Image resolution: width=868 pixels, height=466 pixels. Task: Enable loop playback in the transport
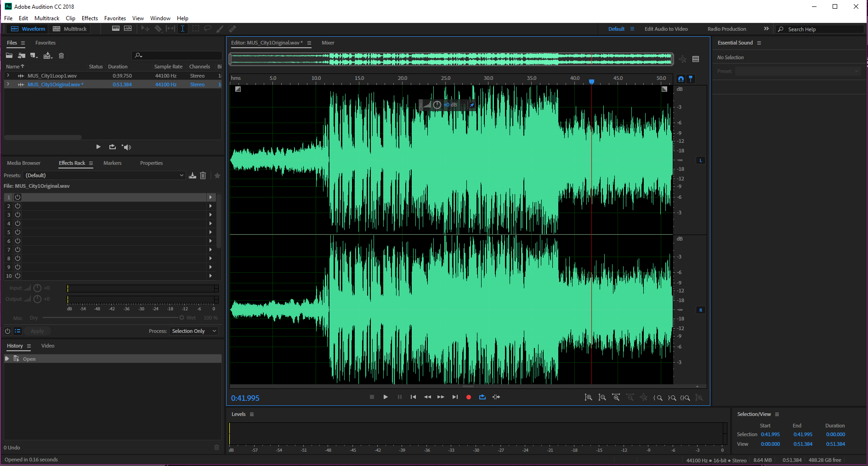482,397
